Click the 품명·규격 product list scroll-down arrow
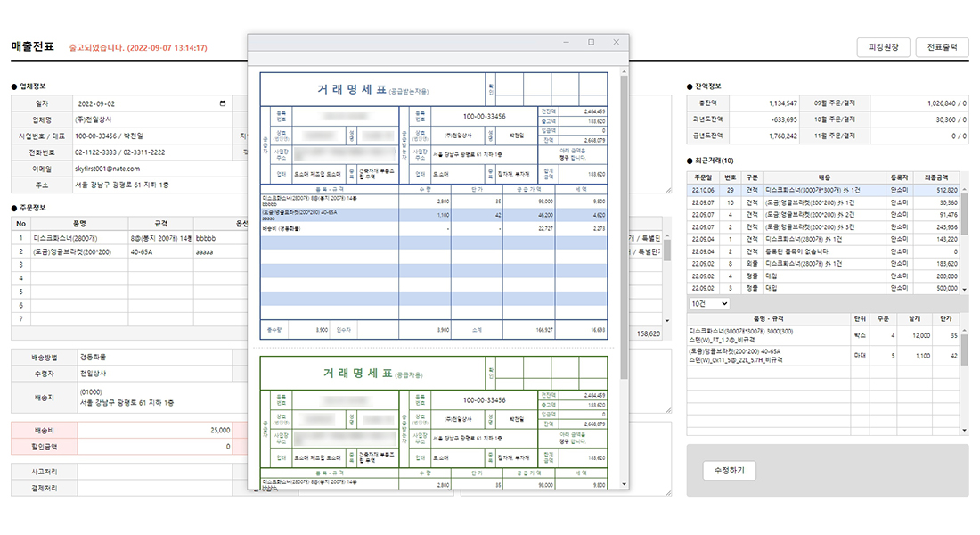This screenshot has width=980, height=535. 964,431
